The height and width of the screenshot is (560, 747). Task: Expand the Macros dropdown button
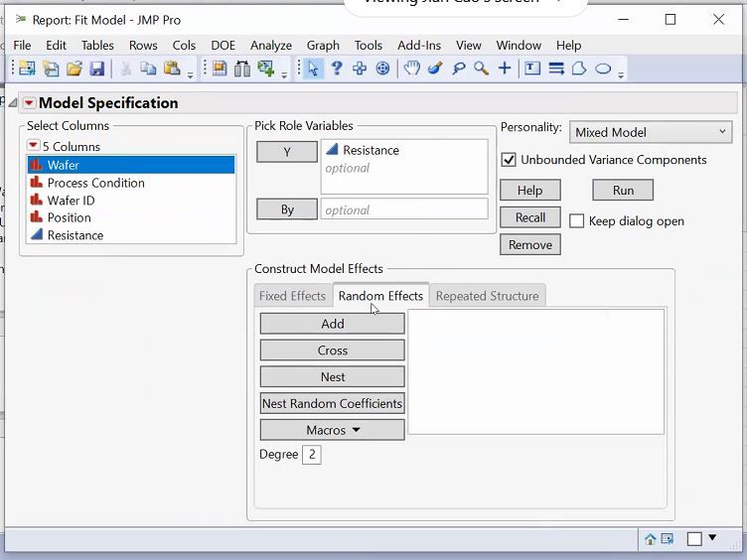tap(332, 430)
